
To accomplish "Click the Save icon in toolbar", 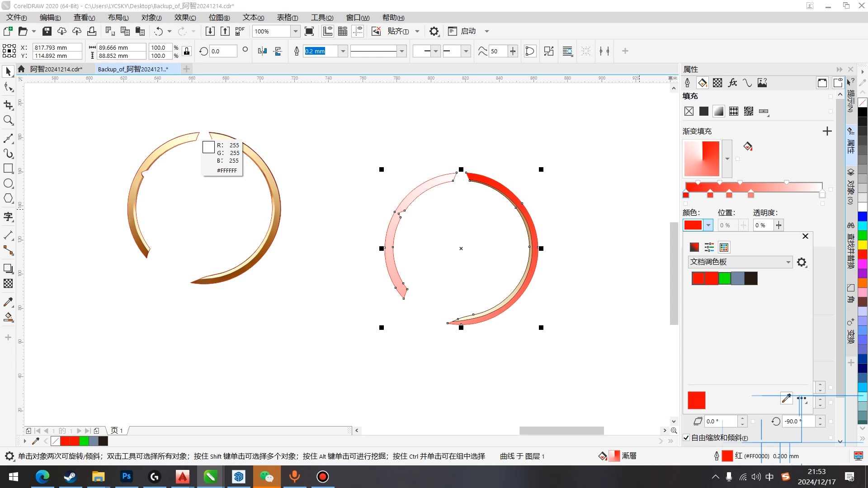I will 47,31.
